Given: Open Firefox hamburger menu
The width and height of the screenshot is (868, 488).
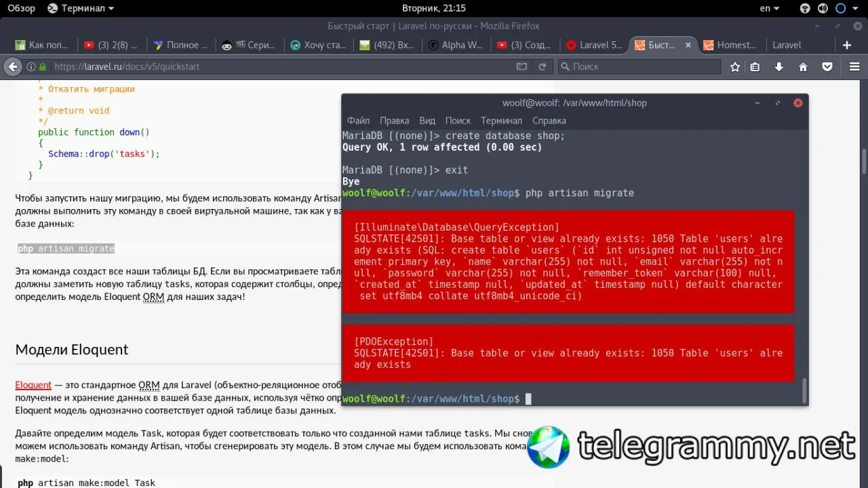Looking at the screenshot, I should 854,67.
